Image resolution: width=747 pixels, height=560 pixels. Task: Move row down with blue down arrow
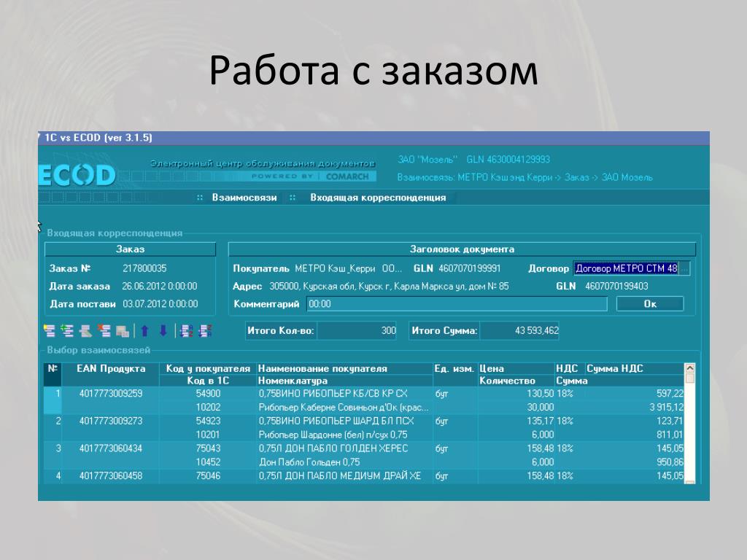[x=163, y=330]
